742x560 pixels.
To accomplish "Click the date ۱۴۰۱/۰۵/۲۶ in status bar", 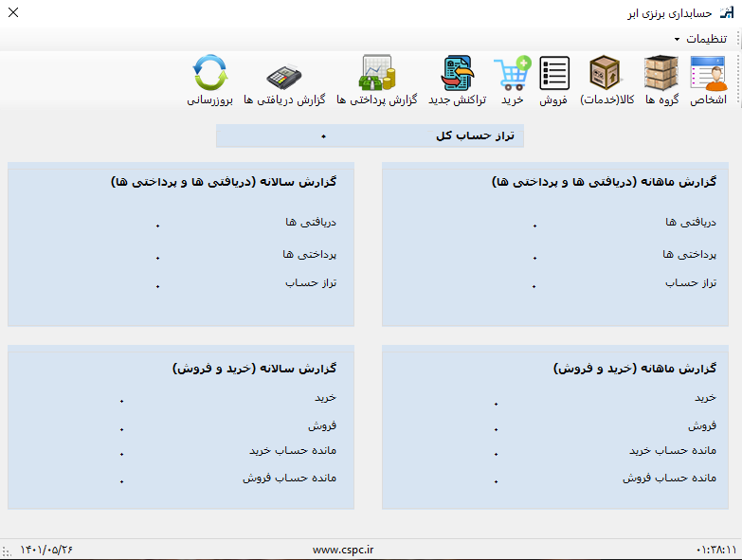I will pos(46,550).
